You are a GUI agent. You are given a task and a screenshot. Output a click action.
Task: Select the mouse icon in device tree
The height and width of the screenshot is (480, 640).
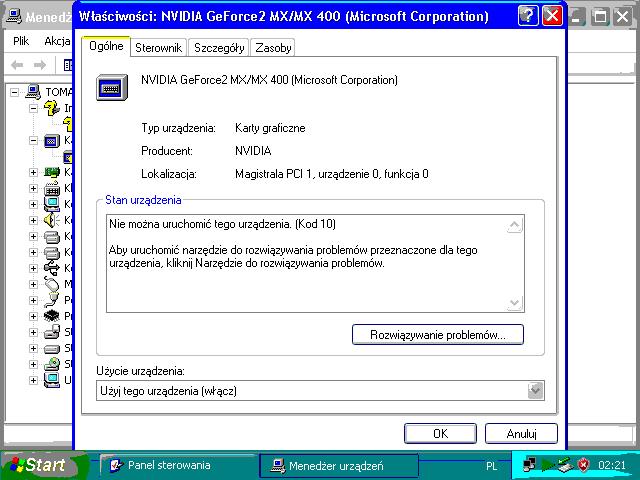52,284
